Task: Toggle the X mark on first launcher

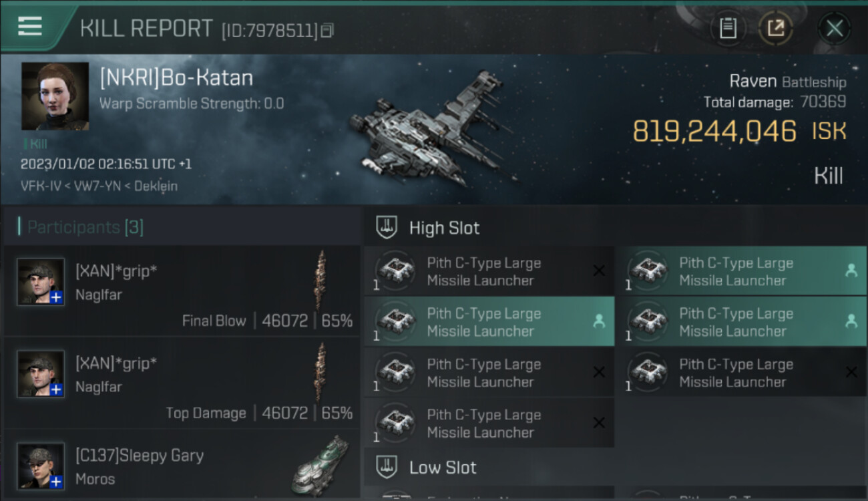Action: pyautogui.click(x=599, y=271)
